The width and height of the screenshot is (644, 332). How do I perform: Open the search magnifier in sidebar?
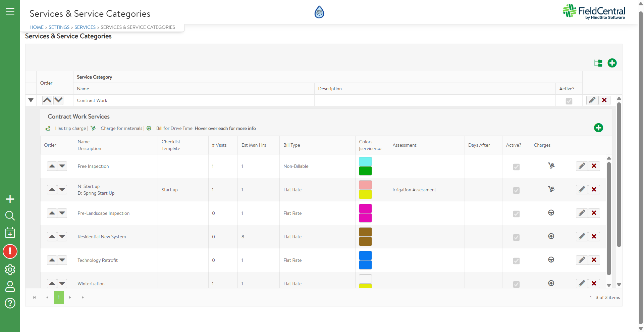(10, 216)
